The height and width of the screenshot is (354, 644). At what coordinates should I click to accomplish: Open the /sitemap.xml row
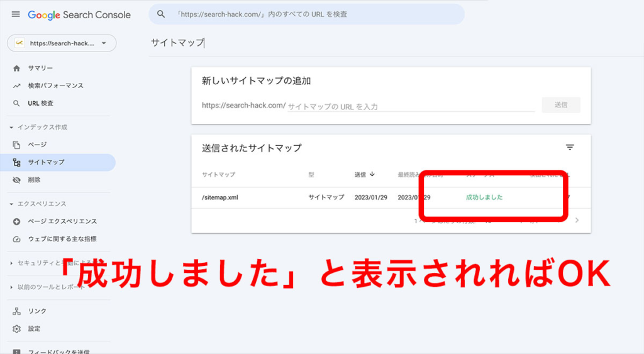point(391,197)
